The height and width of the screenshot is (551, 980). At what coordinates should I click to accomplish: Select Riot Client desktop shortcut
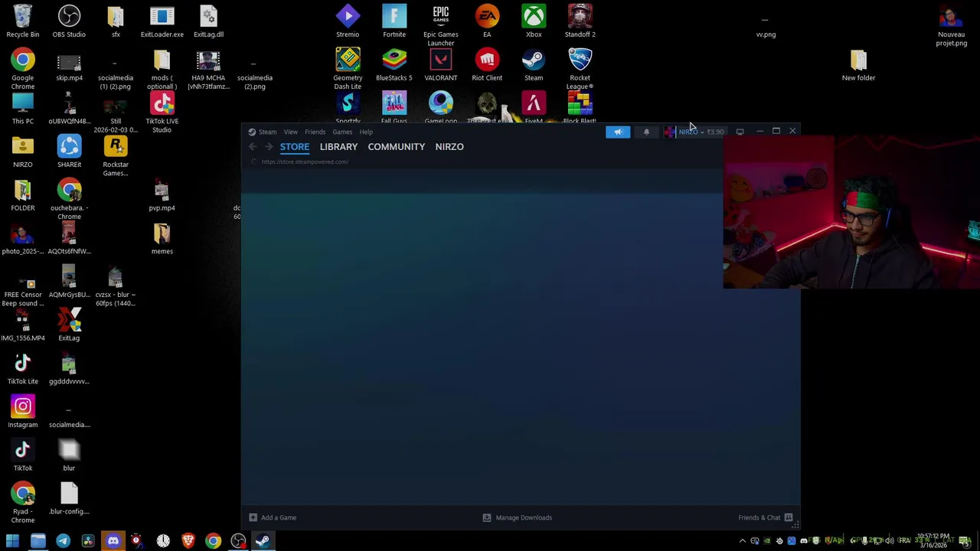pyautogui.click(x=487, y=65)
